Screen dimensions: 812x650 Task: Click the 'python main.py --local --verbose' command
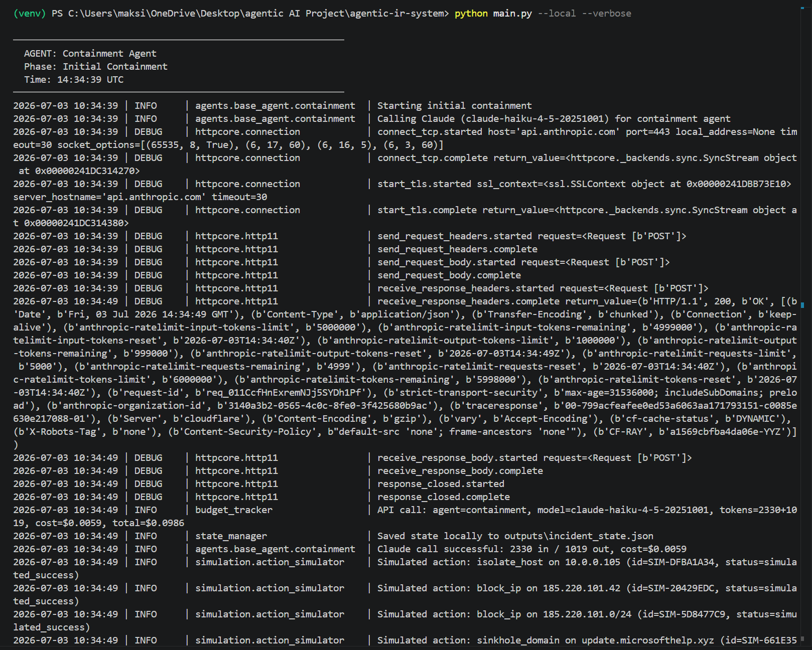pyautogui.click(x=543, y=14)
